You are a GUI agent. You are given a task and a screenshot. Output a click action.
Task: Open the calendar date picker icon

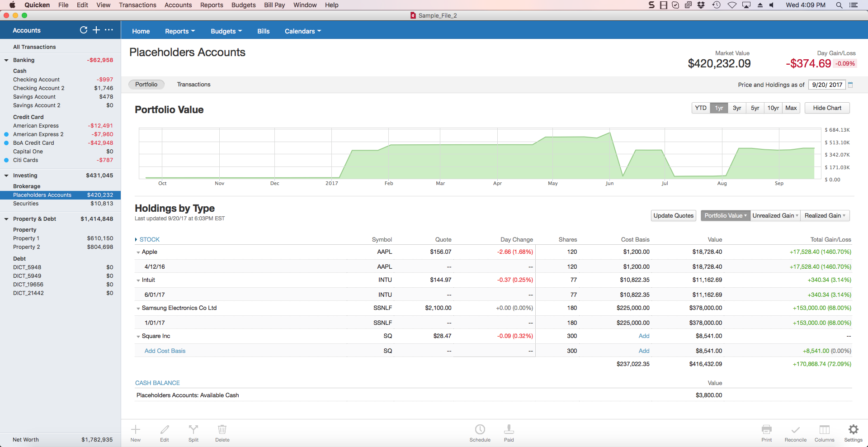tap(850, 85)
